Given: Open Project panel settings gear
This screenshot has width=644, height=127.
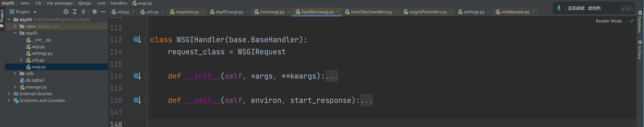Looking at the screenshot, I should click(94, 12).
